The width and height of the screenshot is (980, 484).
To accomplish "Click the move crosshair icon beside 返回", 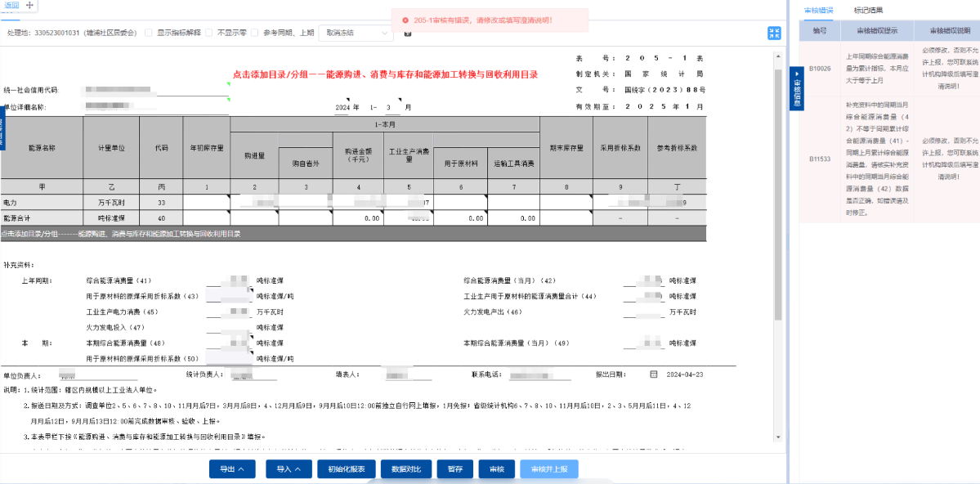I will point(30,5).
